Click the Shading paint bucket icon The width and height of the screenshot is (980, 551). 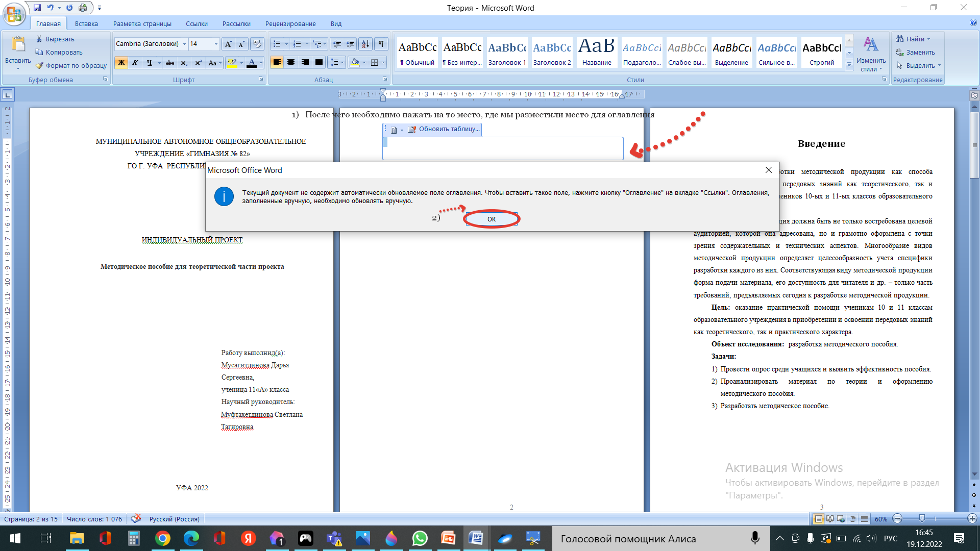355,62
